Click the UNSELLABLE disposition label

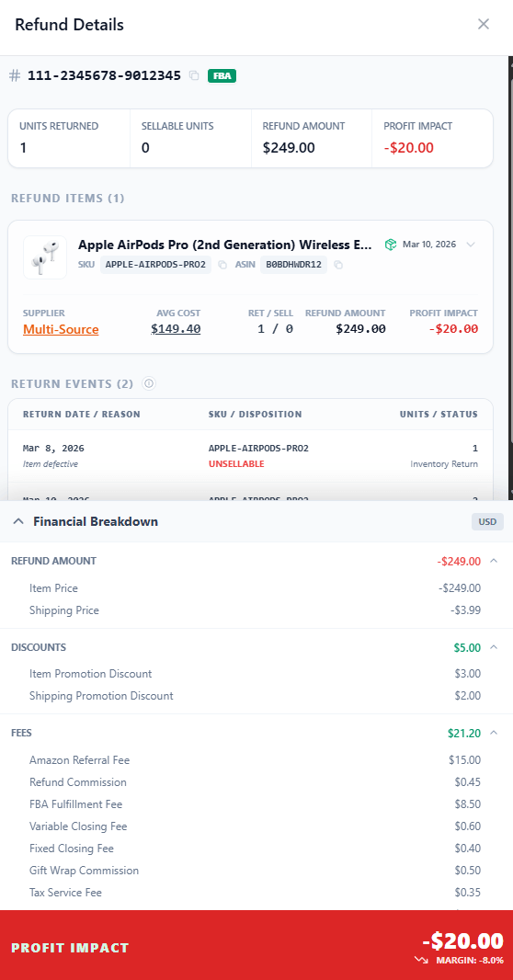(x=236, y=463)
